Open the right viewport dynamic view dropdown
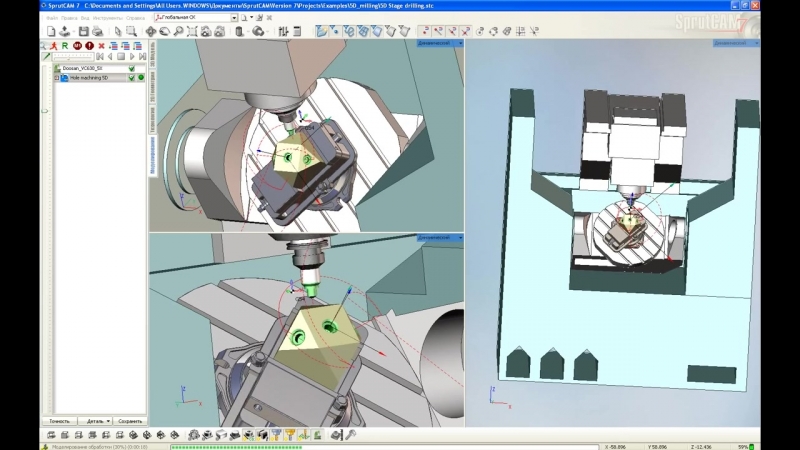This screenshot has height=450, width=800. click(756, 43)
